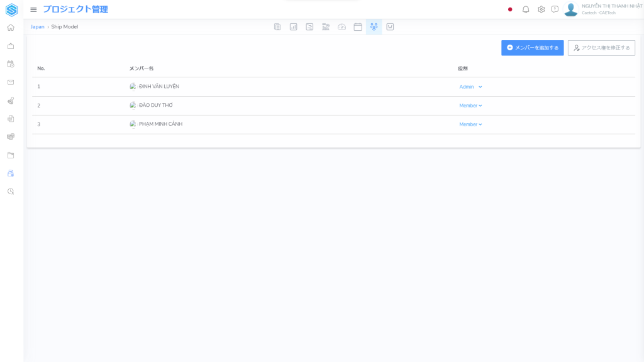Click the bar chart view icon
Image resolution: width=644 pixels, height=362 pixels.
point(293,27)
